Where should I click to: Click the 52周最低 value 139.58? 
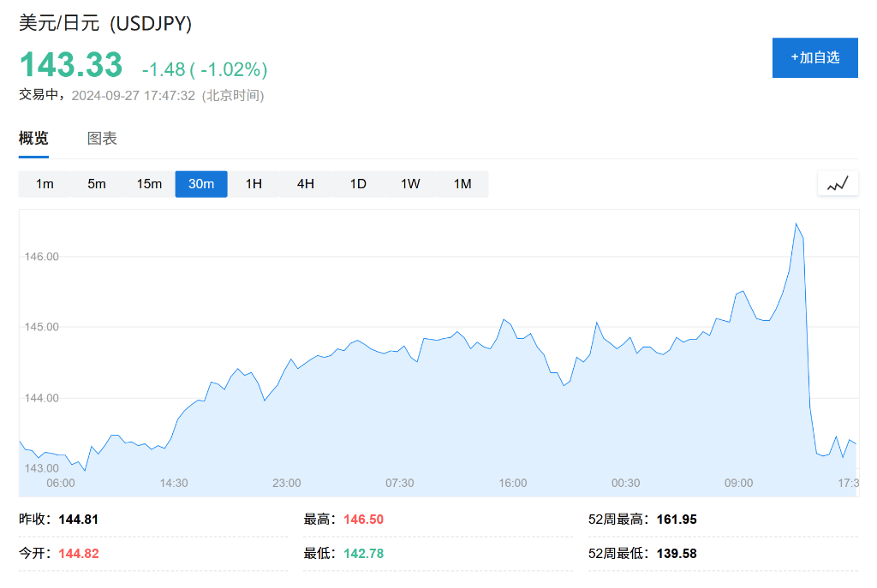point(677,554)
